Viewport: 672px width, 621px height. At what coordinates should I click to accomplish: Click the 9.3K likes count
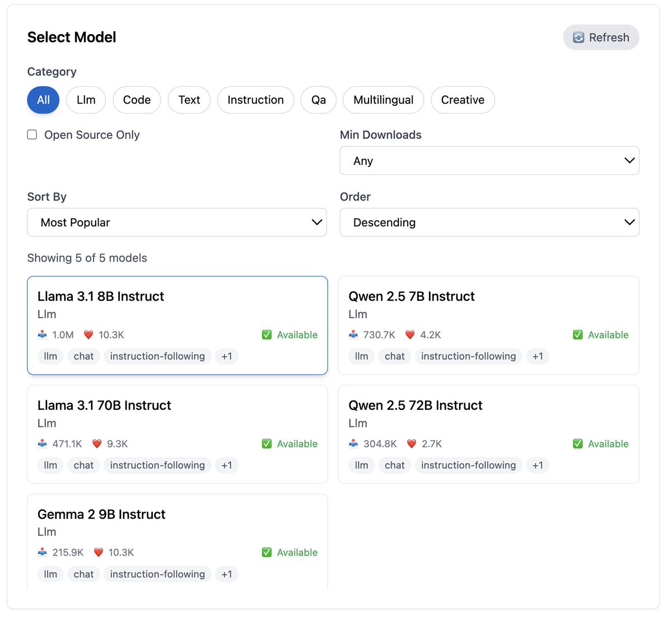pos(118,443)
